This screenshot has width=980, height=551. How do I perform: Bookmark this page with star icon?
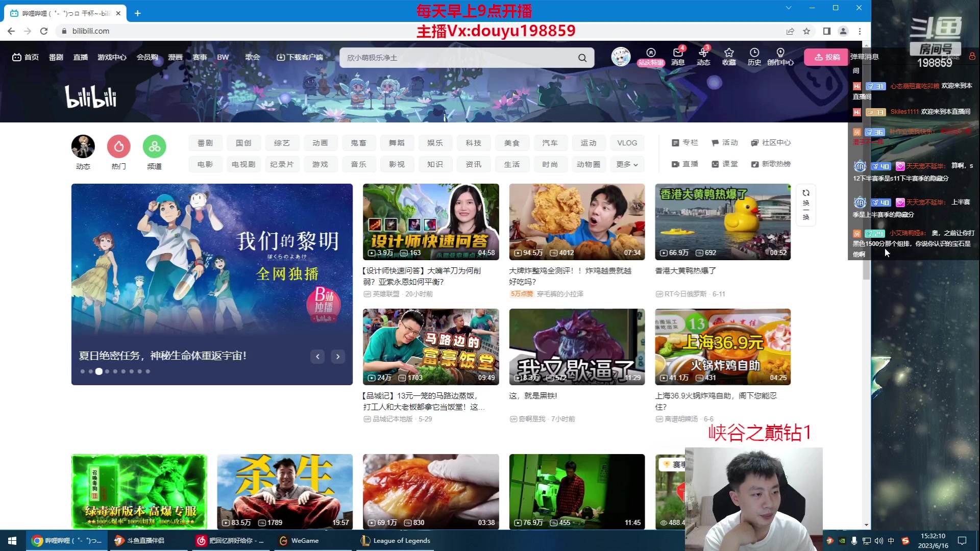806,31
